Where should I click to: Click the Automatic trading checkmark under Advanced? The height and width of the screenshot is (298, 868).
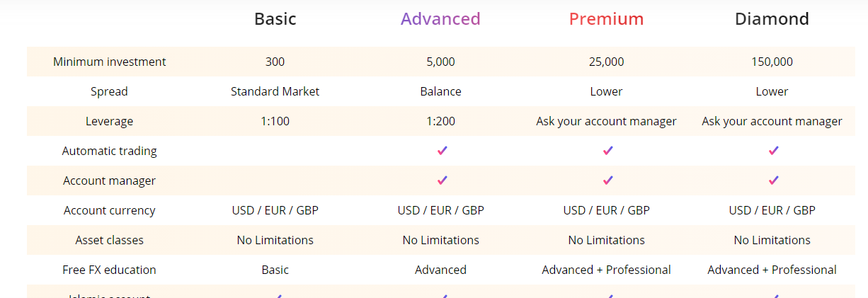coord(442,150)
